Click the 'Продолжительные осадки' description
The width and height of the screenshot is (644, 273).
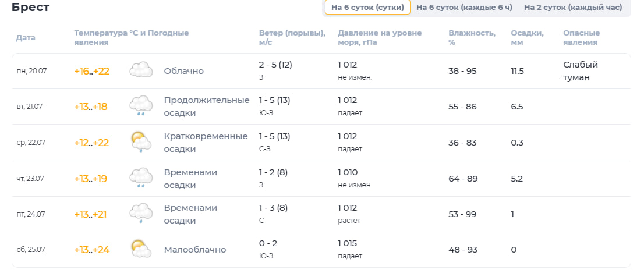tap(207, 107)
